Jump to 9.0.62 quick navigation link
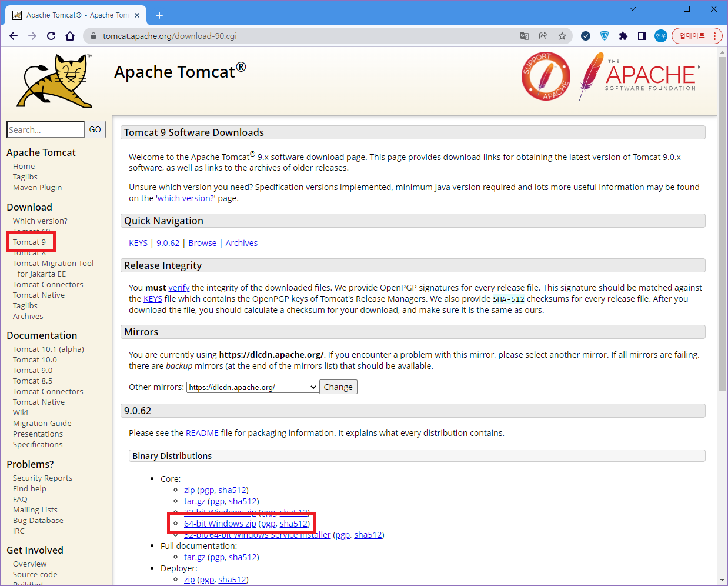The image size is (728, 586). [x=168, y=243]
